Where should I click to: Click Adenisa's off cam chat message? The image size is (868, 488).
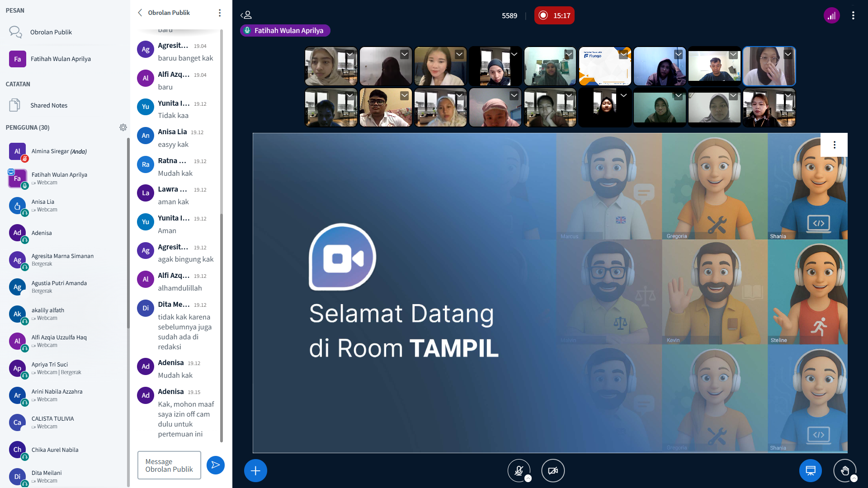coord(186,419)
